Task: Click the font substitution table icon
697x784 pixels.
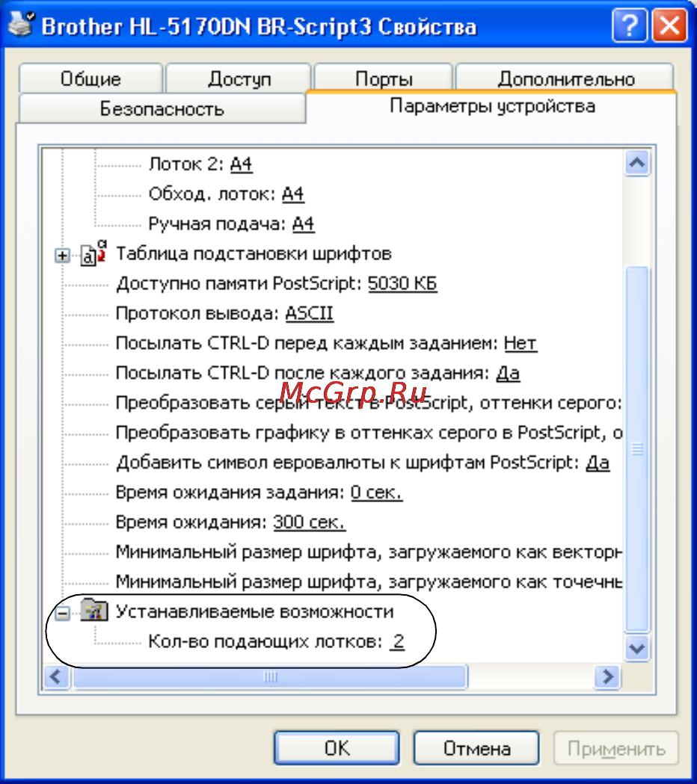Action: pyautogui.click(x=93, y=253)
